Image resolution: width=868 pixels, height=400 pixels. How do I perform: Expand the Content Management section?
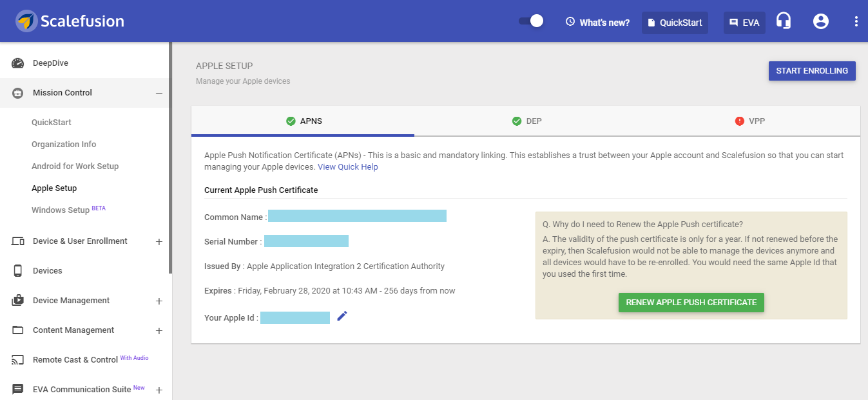159,331
